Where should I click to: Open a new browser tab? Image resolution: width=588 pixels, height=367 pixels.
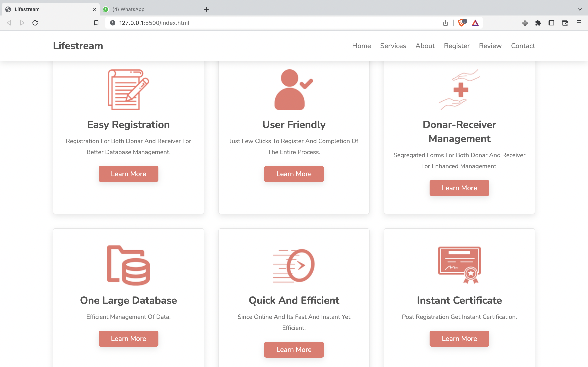click(x=206, y=9)
